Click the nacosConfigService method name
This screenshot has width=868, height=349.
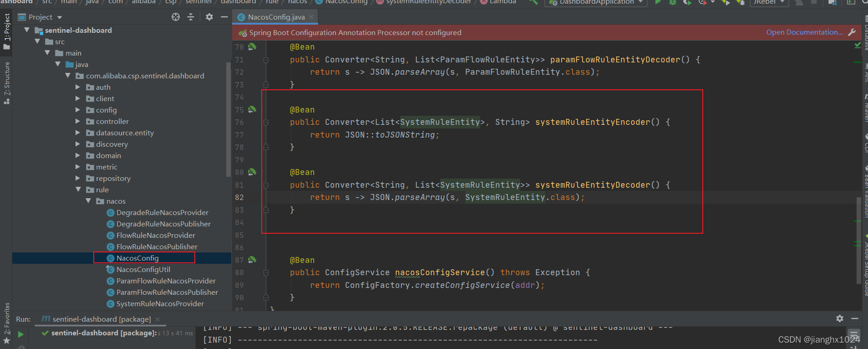coord(440,272)
